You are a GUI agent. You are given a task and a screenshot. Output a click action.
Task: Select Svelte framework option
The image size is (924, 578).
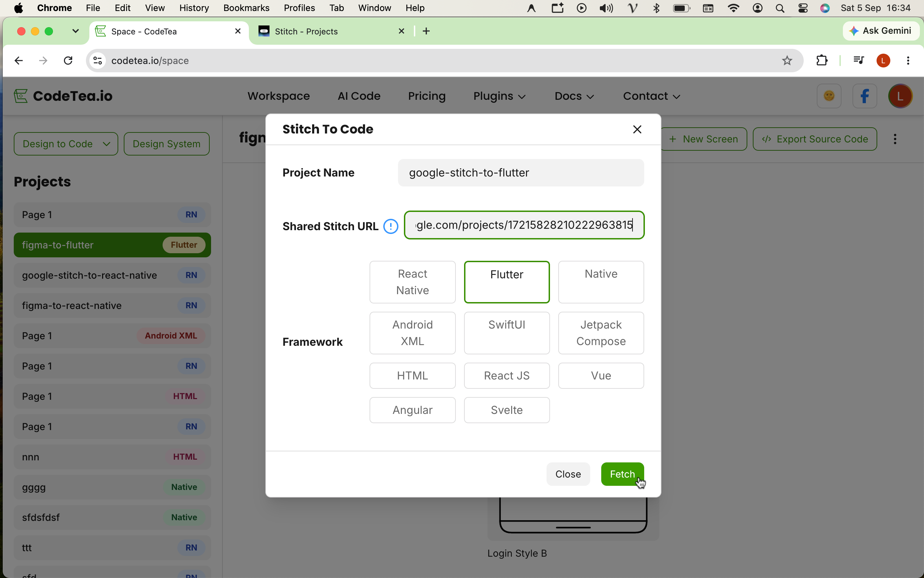pos(507,410)
